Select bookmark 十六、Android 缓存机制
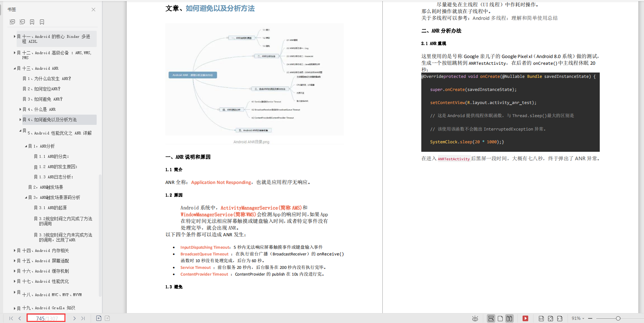644x323 pixels. click(x=45, y=271)
